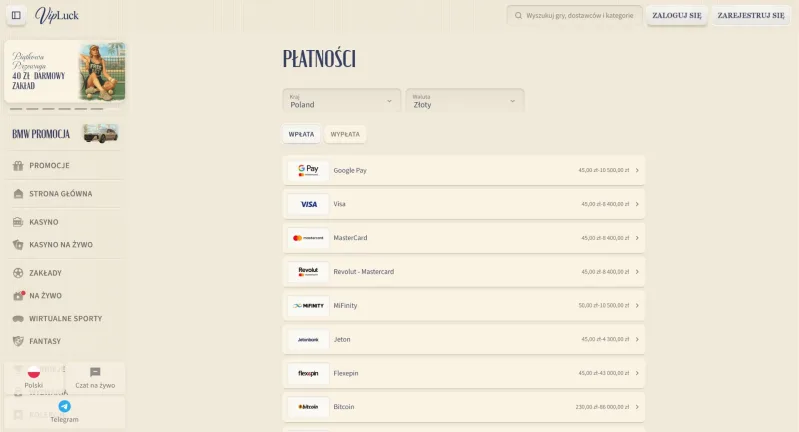Select the Polish flag language icon
The height and width of the screenshot is (432, 799).
point(34,372)
